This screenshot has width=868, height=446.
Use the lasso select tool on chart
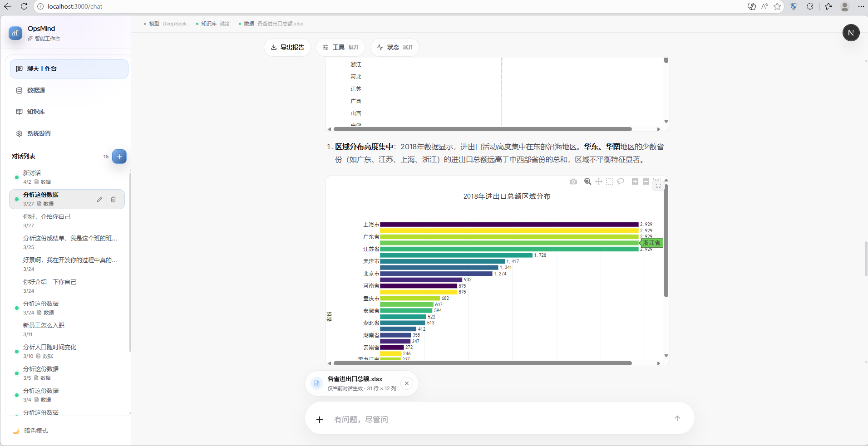click(621, 181)
